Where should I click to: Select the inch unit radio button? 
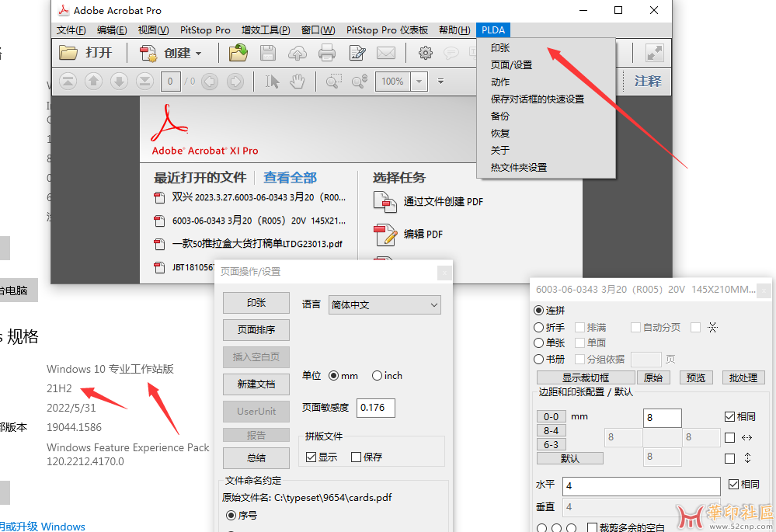(377, 376)
